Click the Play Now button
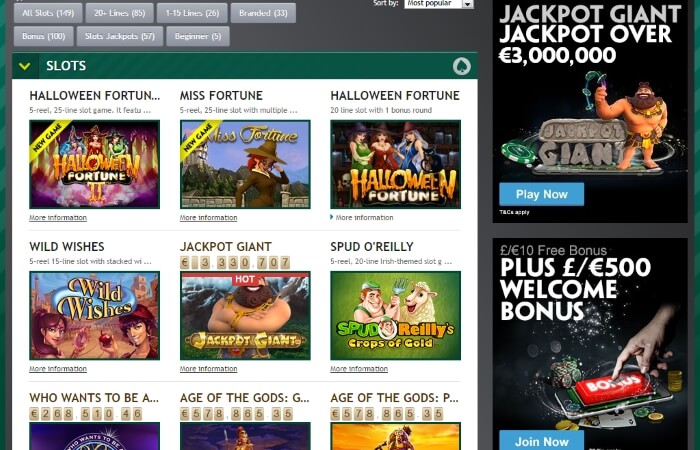Viewport: 700px width, 450px height. (542, 194)
